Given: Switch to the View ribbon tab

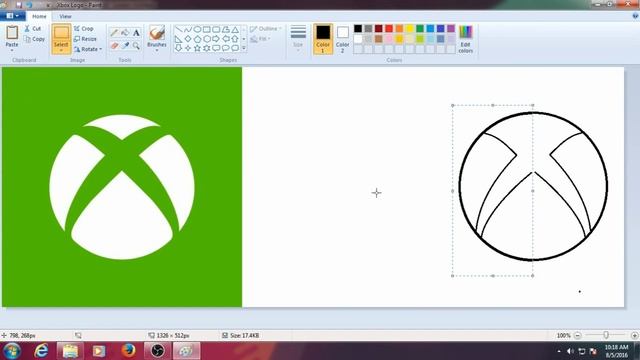Looking at the screenshot, I should click(65, 16).
